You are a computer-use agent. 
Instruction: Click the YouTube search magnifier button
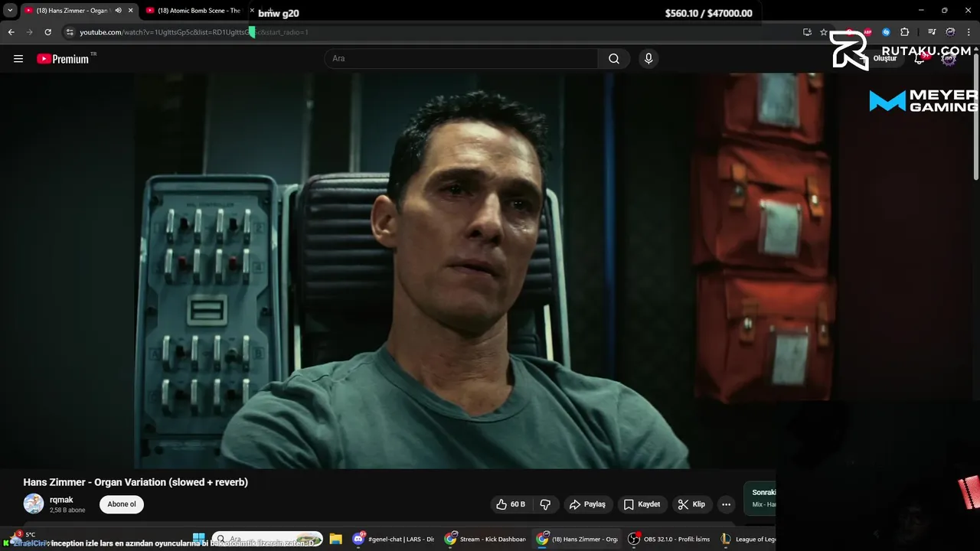click(614, 59)
